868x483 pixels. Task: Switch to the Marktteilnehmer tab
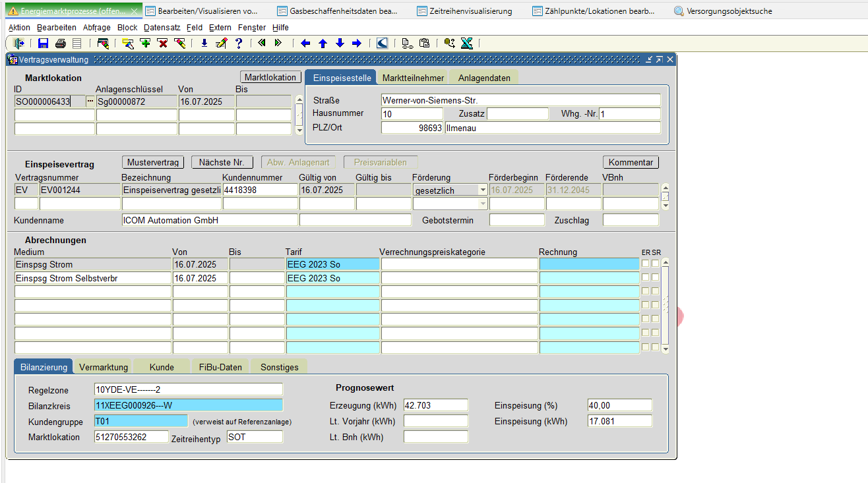pos(414,78)
